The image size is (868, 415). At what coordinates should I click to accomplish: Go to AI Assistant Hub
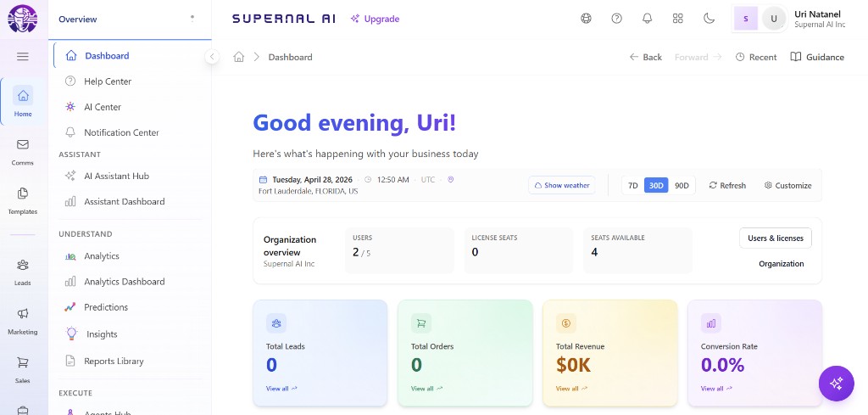click(116, 177)
